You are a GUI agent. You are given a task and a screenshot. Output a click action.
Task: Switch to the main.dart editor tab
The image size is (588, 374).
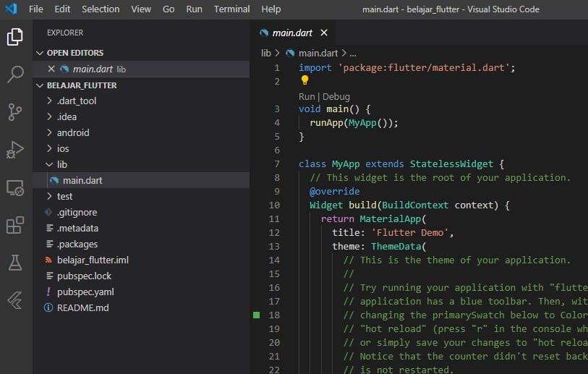[291, 33]
